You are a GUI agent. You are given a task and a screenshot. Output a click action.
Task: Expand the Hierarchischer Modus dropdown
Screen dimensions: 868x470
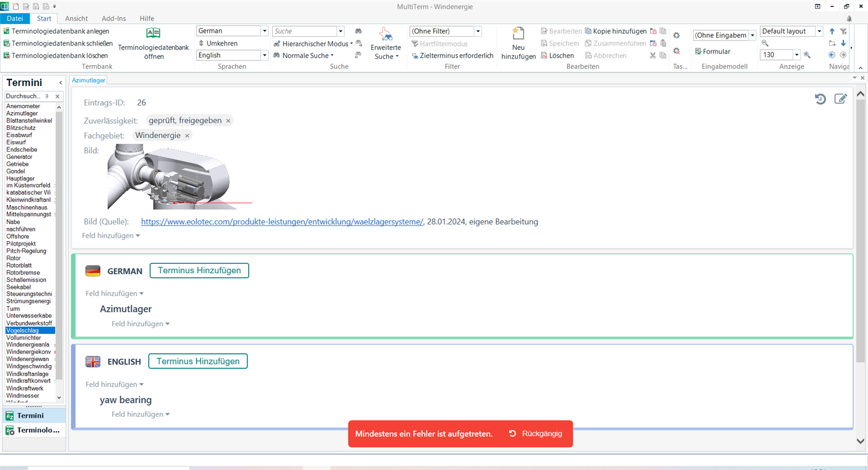tap(352, 43)
